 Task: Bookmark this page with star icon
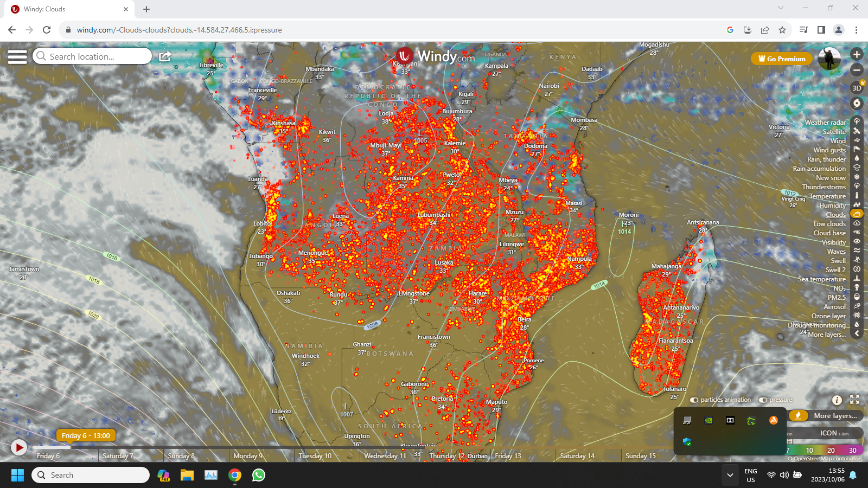(782, 30)
